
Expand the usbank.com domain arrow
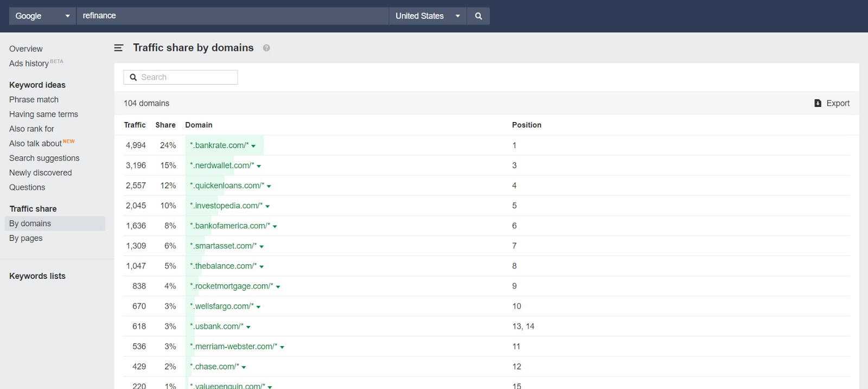(248, 327)
